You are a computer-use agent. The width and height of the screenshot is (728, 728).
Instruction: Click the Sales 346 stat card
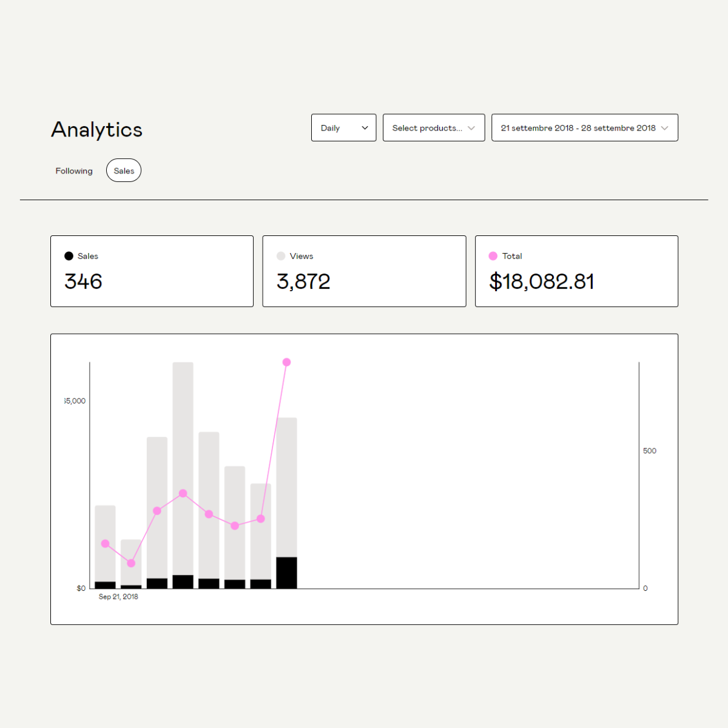click(152, 271)
